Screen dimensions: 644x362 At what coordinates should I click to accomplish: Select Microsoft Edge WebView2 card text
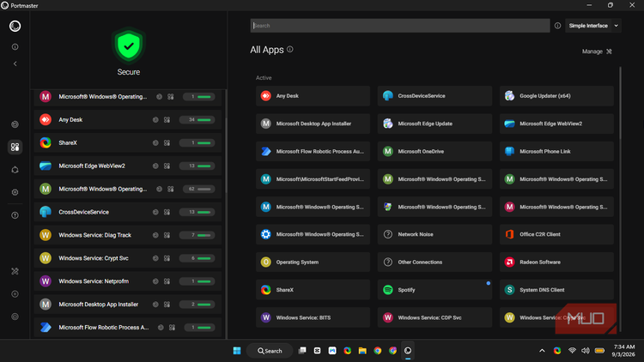pos(550,124)
